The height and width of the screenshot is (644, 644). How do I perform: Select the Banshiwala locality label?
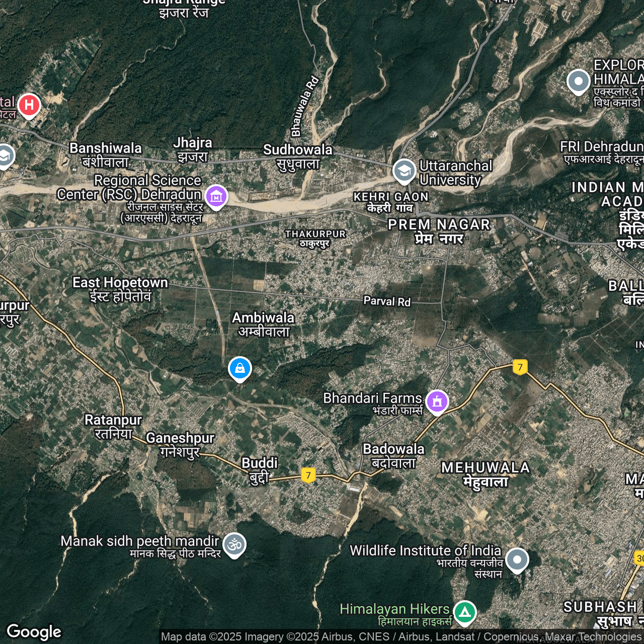click(106, 148)
